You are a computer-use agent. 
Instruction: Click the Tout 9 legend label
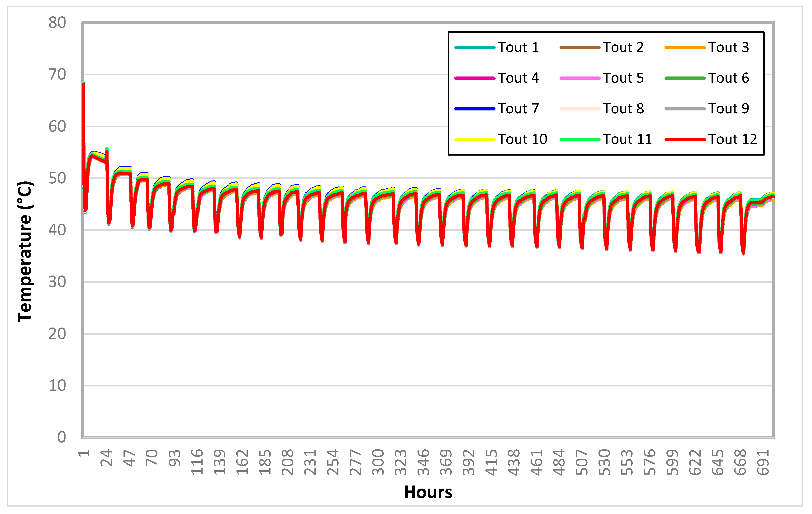click(728, 109)
